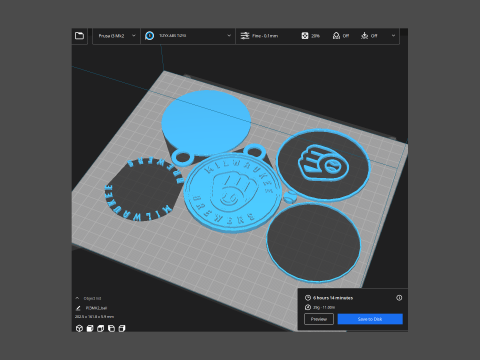
Task: Select the front view cube icon
Action: tap(90, 329)
